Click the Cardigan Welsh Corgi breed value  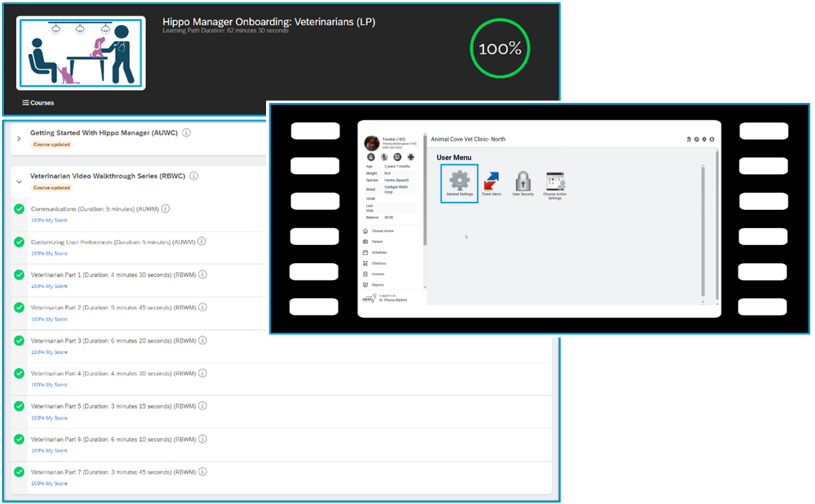pos(397,189)
